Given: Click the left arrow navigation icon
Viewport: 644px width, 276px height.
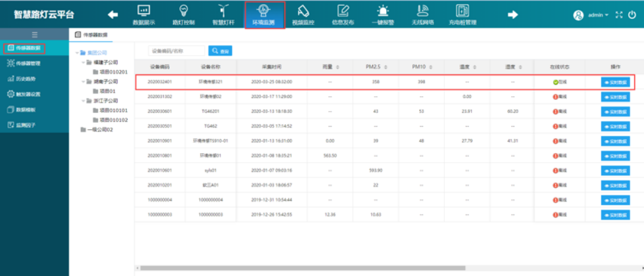Looking at the screenshot, I should tap(113, 14).
